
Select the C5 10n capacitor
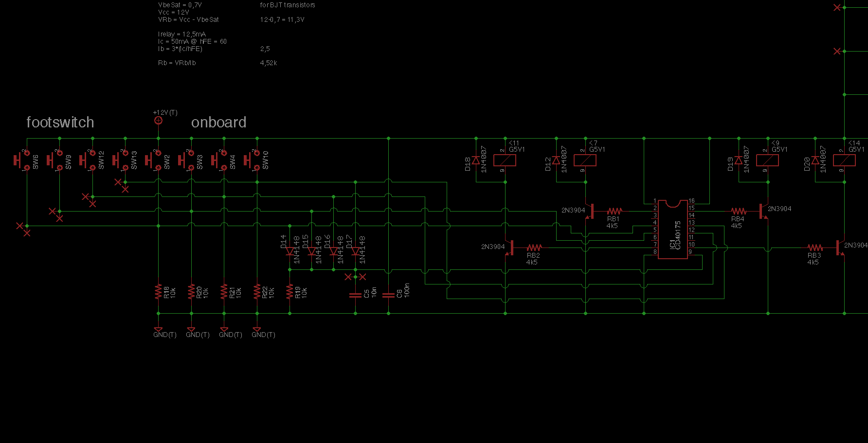(x=356, y=295)
